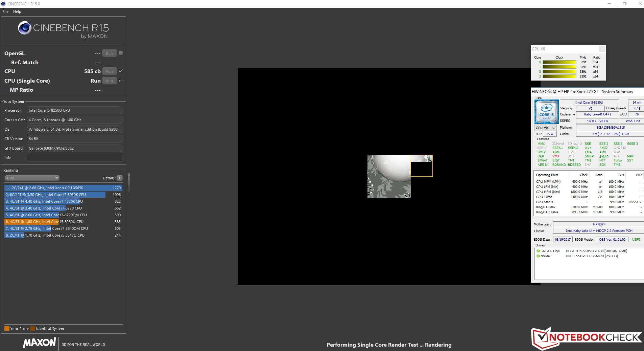Click the Cinebench title bar app icon
The image size is (644, 351).
tap(3, 4)
